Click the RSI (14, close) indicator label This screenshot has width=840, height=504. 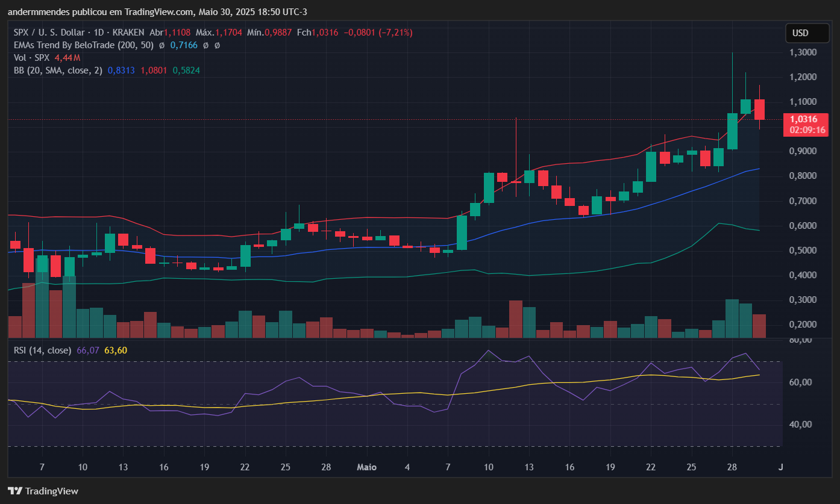click(43, 350)
